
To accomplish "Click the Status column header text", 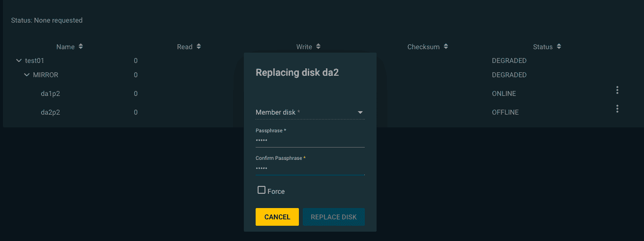I will 543,47.
